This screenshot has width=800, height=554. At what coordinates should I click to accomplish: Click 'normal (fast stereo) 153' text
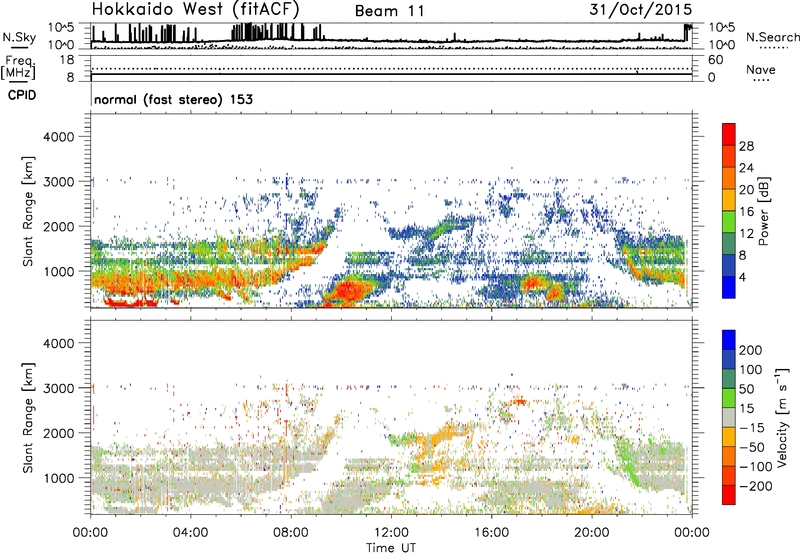[x=173, y=99]
